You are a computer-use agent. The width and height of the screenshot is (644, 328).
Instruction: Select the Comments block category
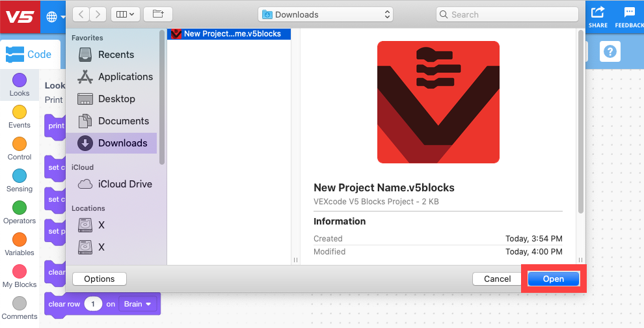coord(20,308)
